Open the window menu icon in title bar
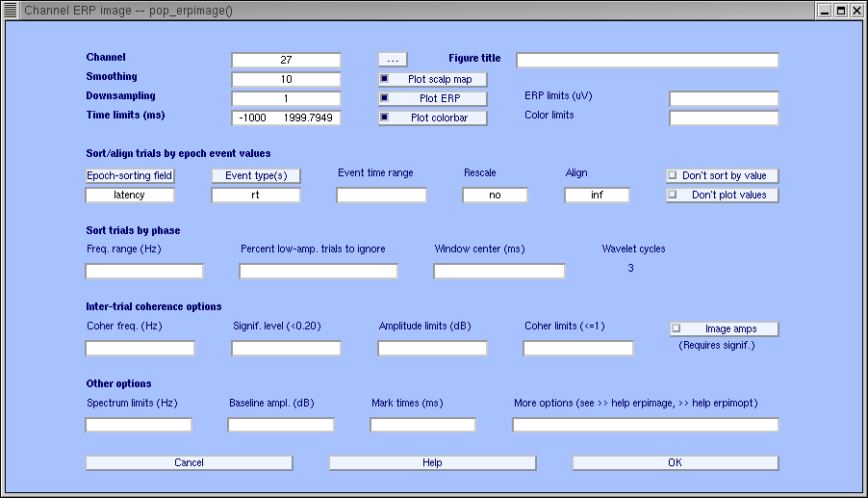The width and height of the screenshot is (868, 498). 11,11
